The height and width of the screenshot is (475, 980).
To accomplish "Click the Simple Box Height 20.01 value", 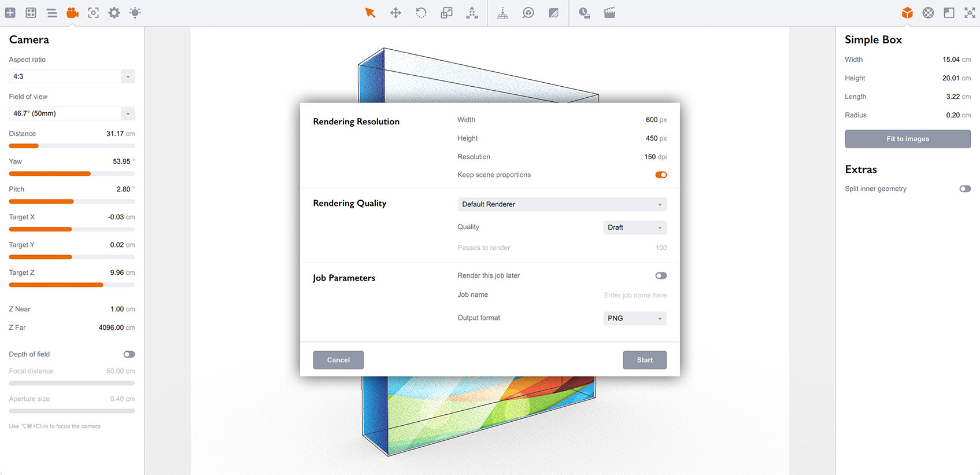I will (951, 78).
